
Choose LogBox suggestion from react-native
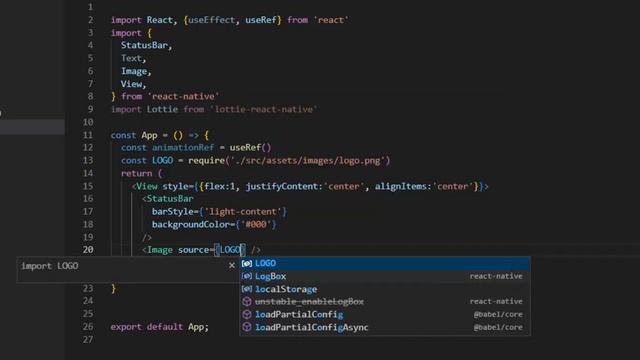(385, 276)
